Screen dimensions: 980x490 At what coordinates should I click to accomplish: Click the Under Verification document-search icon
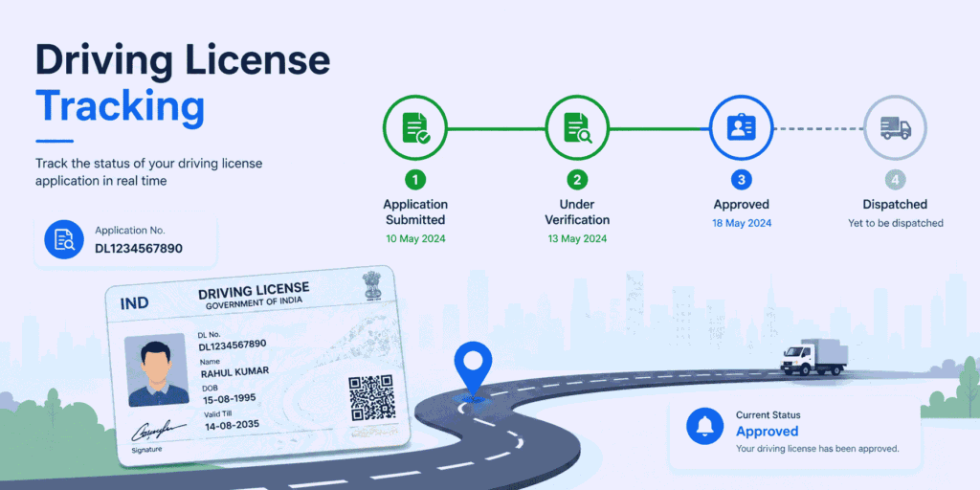(577, 129)
